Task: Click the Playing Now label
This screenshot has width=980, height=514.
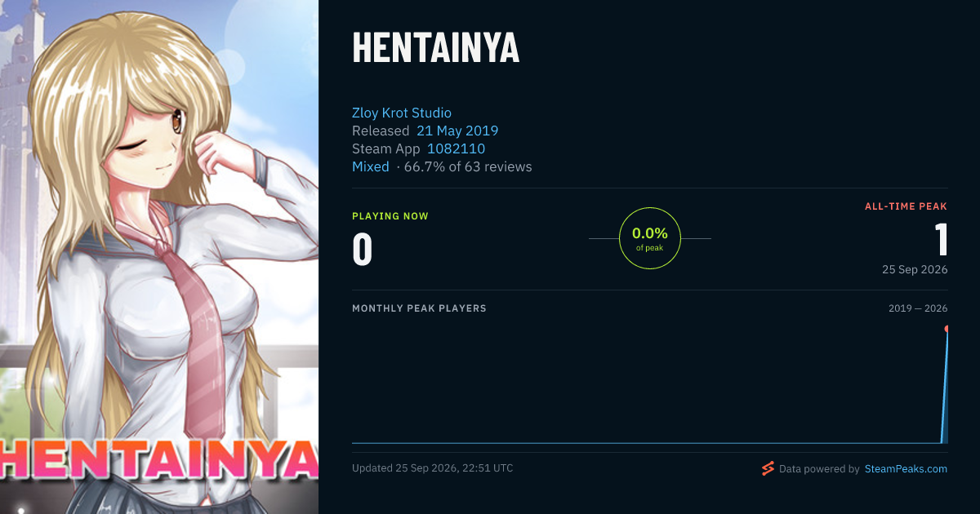Action: [390, 216]
